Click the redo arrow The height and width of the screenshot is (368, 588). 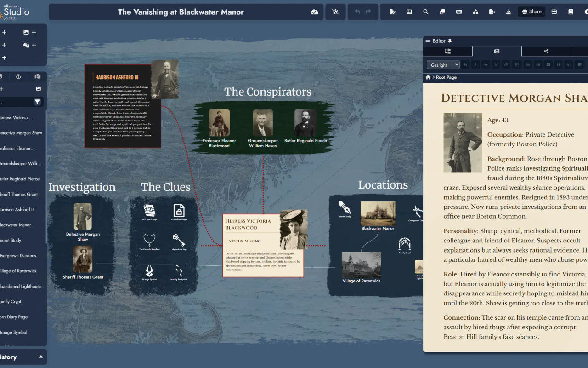tap(368, 12)
